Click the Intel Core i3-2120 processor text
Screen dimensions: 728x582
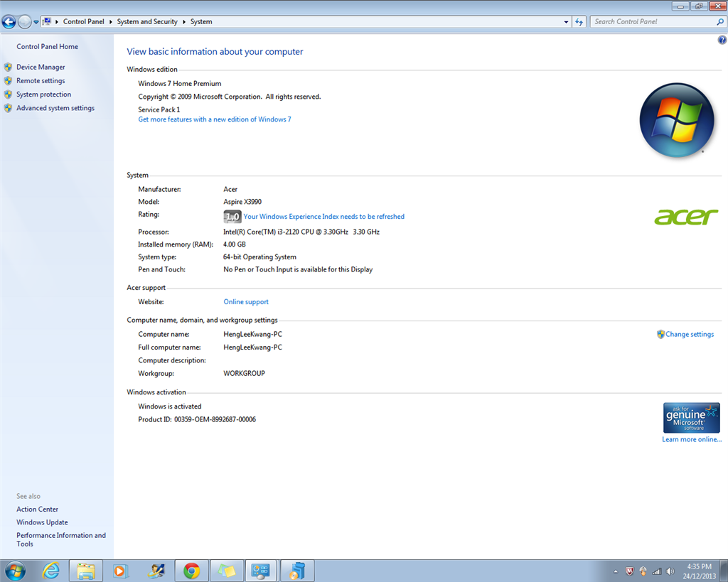click(x=301, y=232)
